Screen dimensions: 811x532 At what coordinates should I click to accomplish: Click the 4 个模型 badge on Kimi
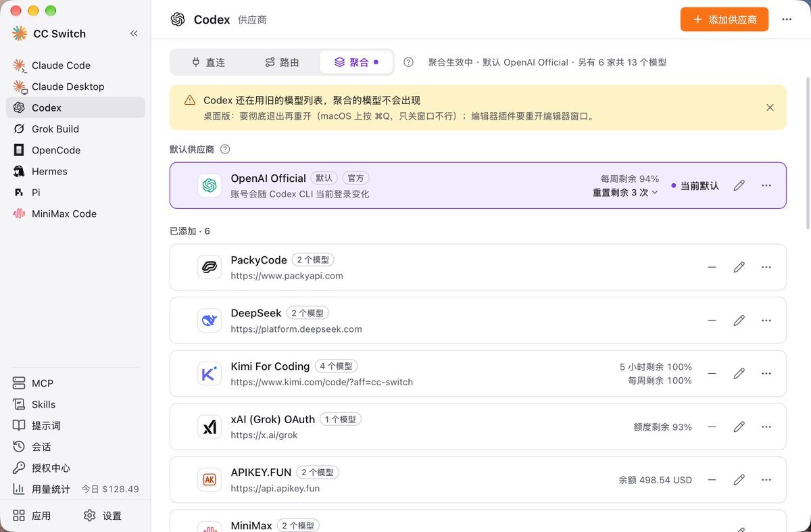click(x=336, y=366)
